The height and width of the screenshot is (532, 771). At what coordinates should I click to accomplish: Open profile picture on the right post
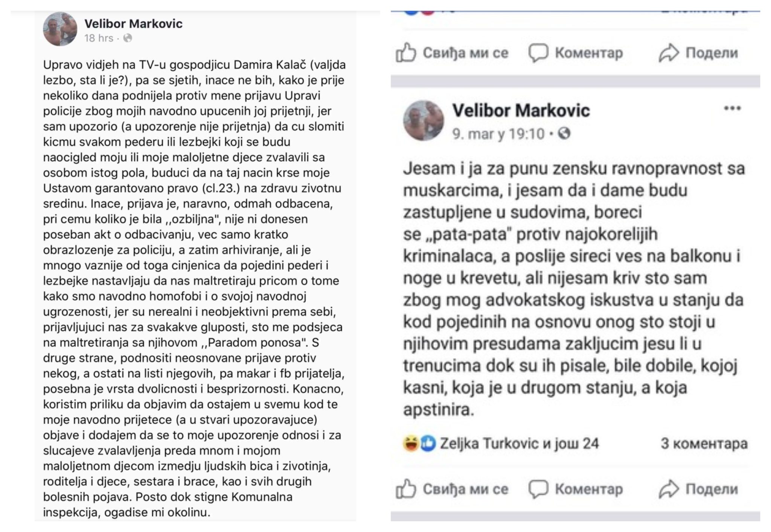424,120
